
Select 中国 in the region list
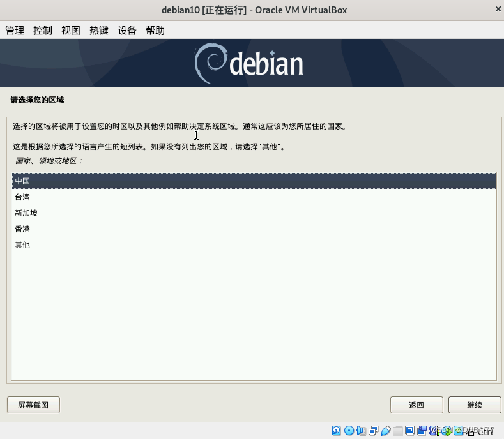coord(254,181)
